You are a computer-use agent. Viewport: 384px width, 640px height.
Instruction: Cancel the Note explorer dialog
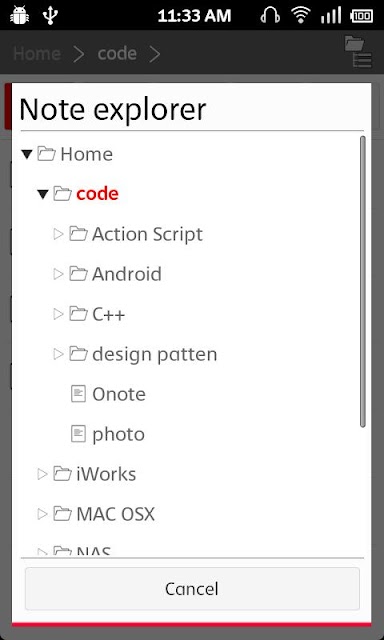coord(192,589)
